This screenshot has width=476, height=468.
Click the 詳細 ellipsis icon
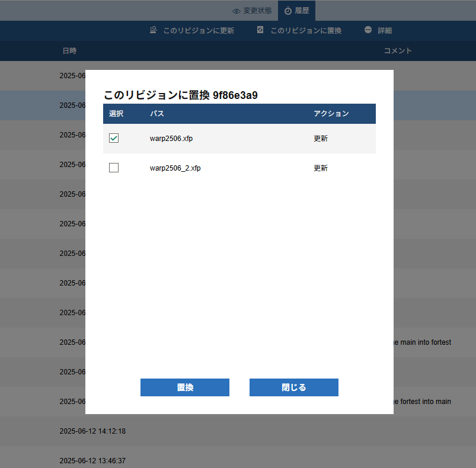coord(368,30)
